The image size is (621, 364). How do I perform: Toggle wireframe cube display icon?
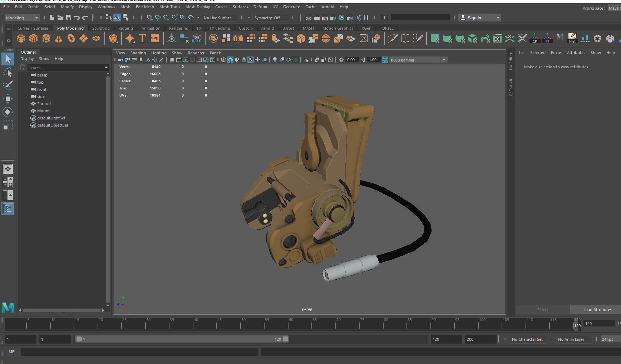223,60
